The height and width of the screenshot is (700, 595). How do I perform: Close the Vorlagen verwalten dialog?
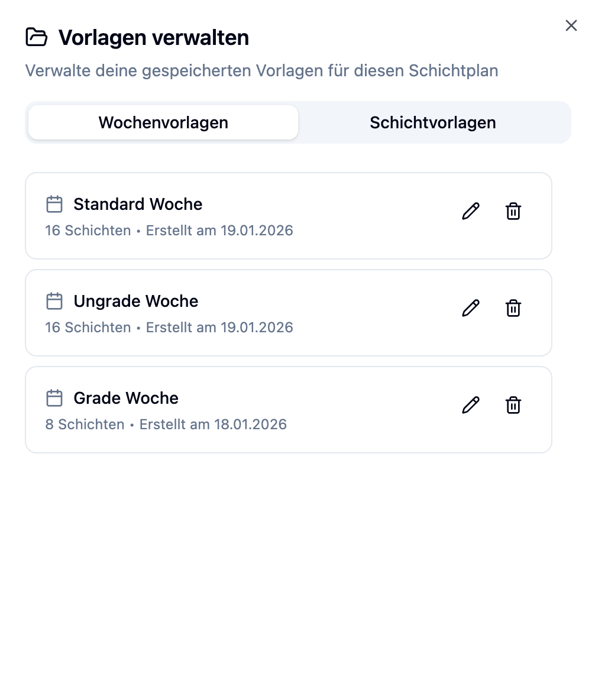pos(571,25)
